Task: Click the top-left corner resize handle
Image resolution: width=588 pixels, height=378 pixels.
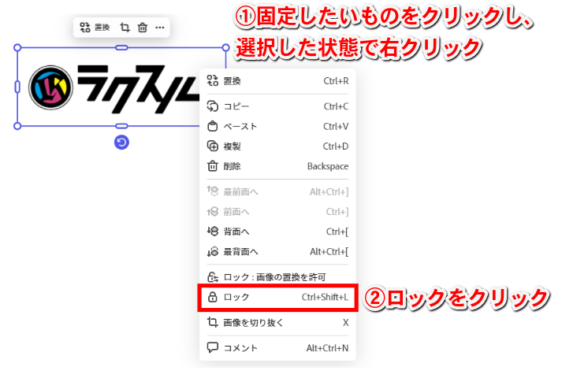Action: click(17, 48)
